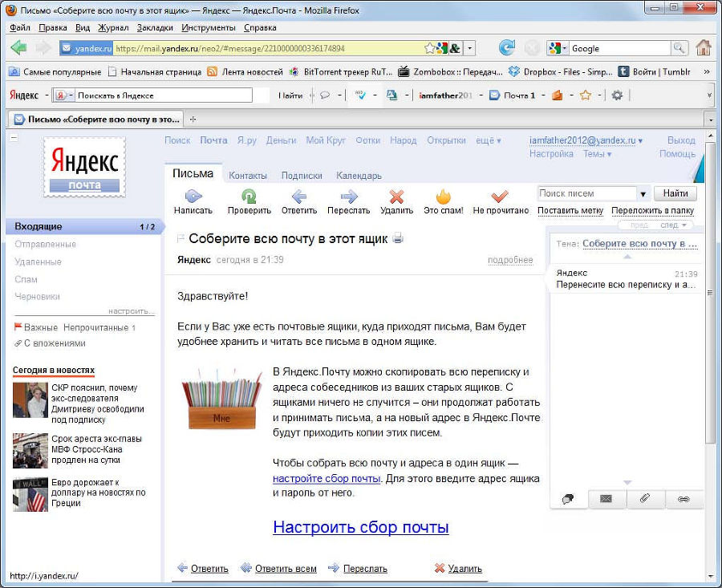This screenshot has height=588, width=722.
Task: Switch thread panel to envelope view
Action: (606, 499)
